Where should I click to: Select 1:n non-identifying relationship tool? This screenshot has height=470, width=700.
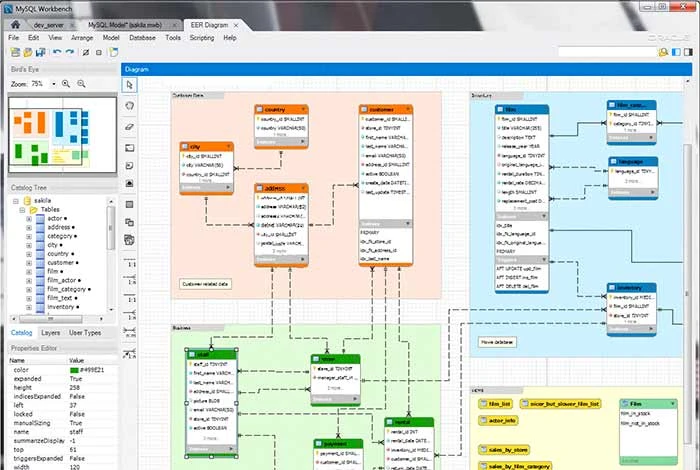click(129, 280)
